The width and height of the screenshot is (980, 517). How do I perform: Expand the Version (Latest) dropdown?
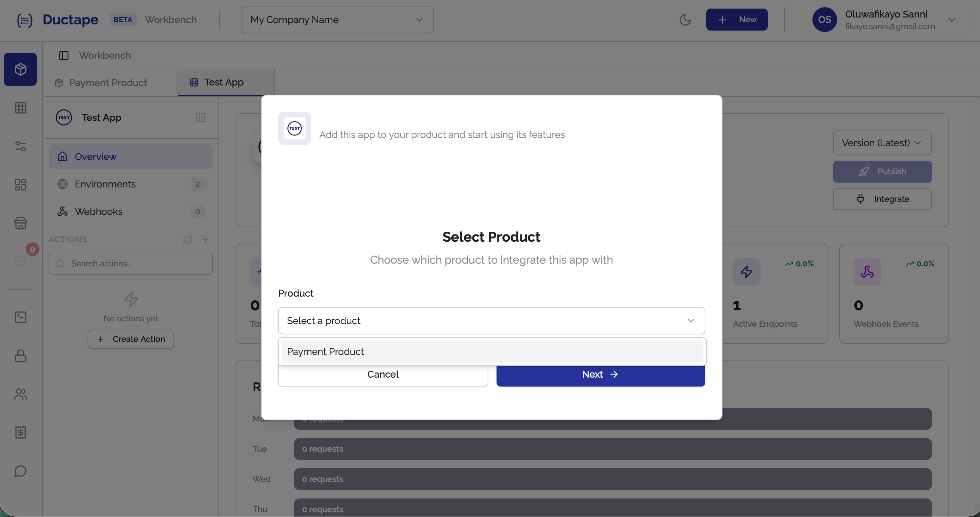click(882, 143)
